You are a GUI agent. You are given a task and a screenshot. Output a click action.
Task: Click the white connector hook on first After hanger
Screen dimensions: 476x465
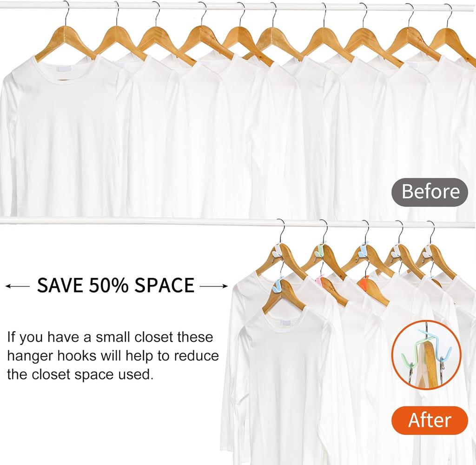click(x=276, y=250)
